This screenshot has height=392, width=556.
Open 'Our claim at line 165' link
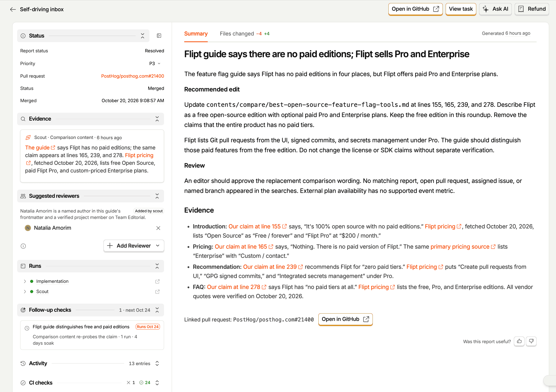coord(244,247)
